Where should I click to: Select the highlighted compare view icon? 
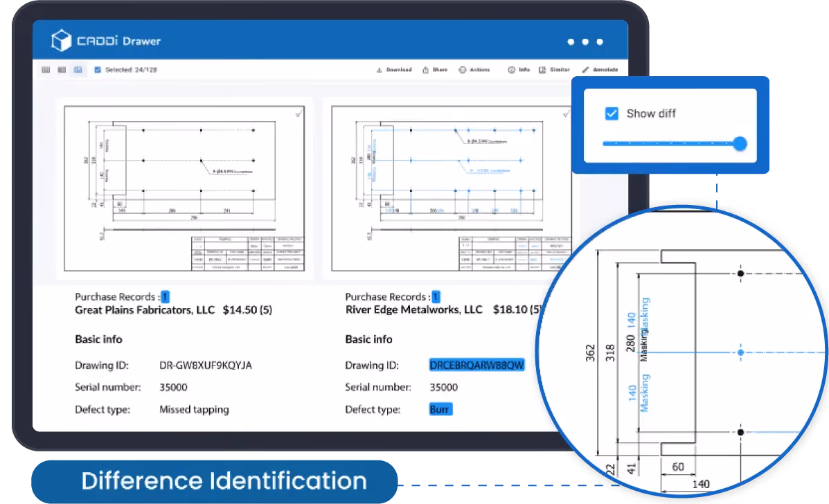pos(78,70)
